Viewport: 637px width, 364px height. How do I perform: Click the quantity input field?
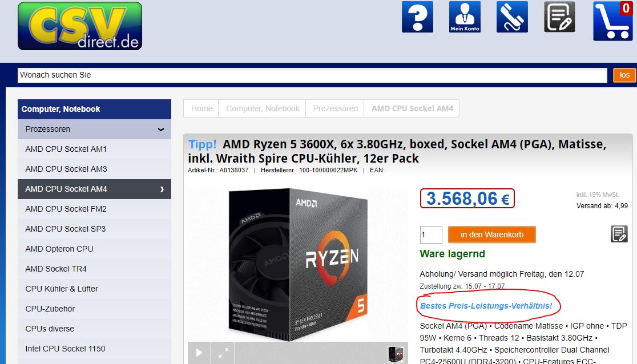[x=430, y=234]
